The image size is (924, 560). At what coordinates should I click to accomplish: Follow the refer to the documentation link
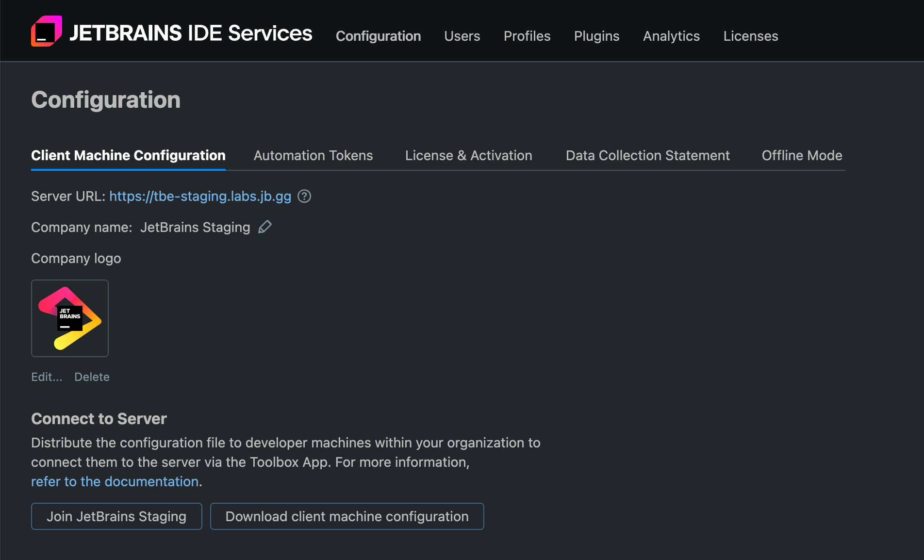click(x=115, y=481)
